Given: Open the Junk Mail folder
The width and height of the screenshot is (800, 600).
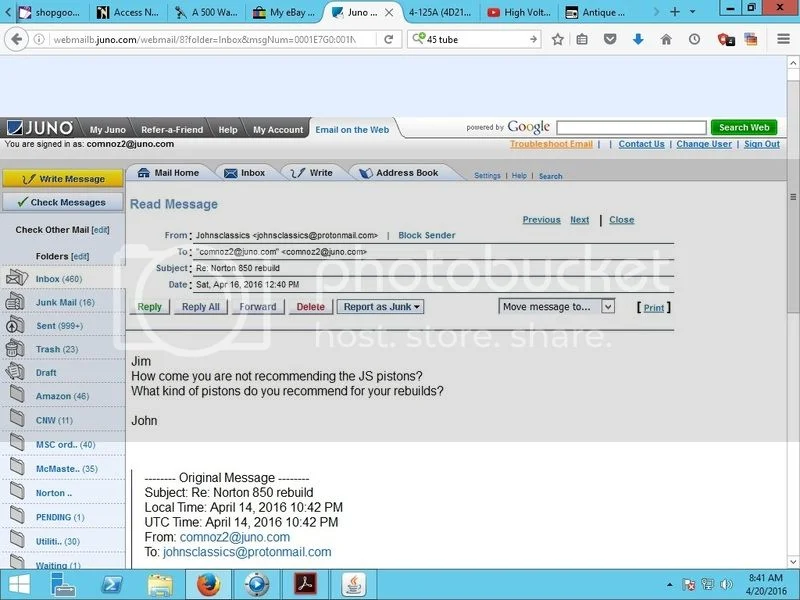Looking at the screenshot, I should [64, 302].
